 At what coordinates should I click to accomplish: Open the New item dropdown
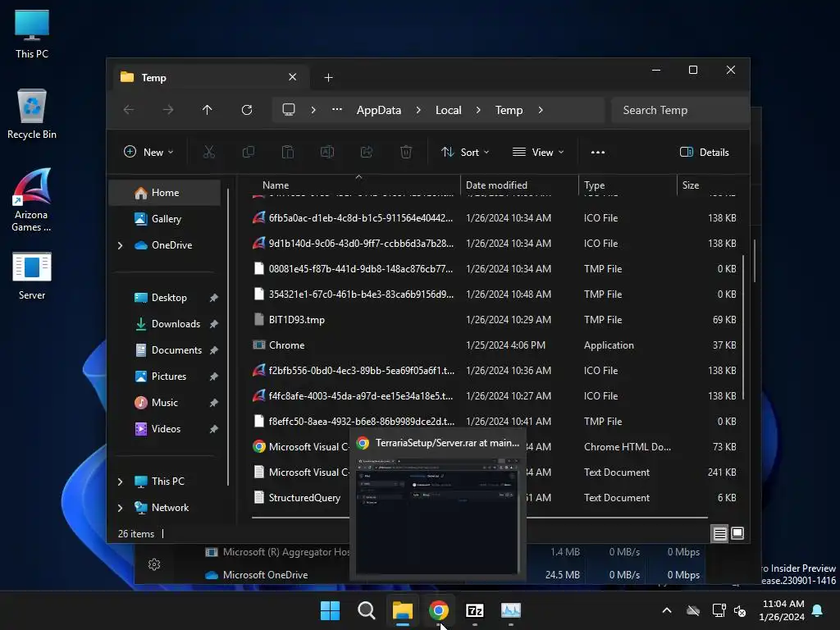pos(148,152)
